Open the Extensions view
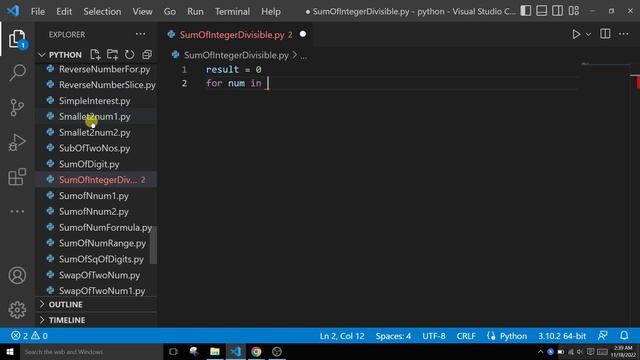 pyautogui.click(x=17, y=177)
